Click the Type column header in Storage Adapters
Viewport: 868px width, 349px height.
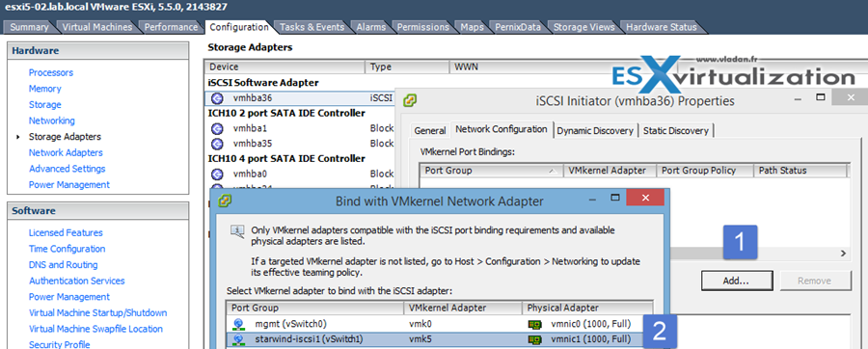(407, 67)
